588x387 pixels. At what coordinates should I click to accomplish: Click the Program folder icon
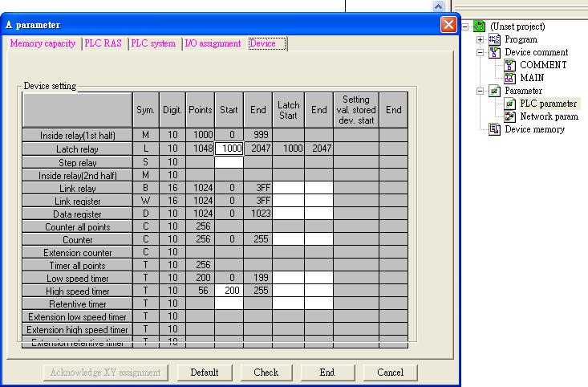(x=495, y=39)
